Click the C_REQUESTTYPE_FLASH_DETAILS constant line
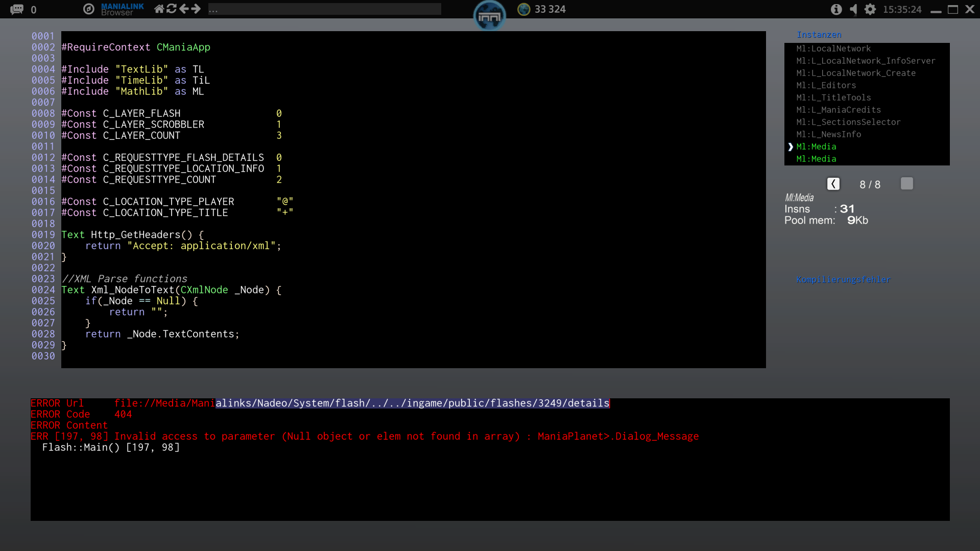Screen dimensions: 980x551 (x=172, y=158)
